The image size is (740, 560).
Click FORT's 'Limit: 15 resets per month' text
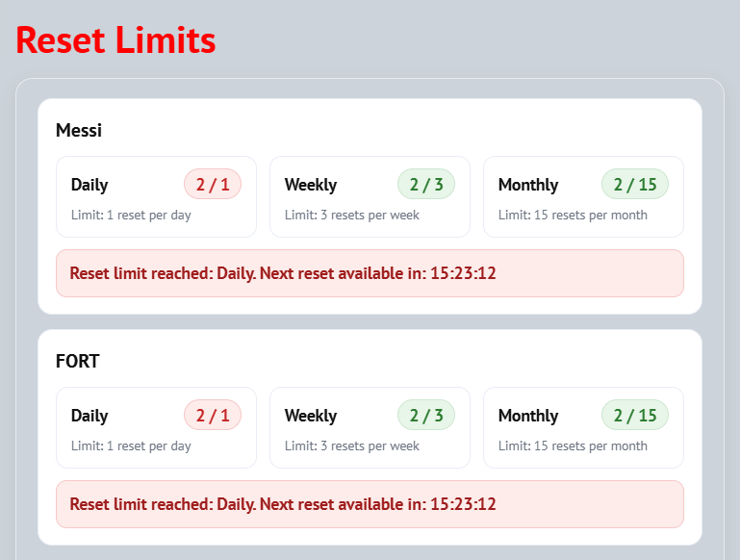(x=573, y=445)
